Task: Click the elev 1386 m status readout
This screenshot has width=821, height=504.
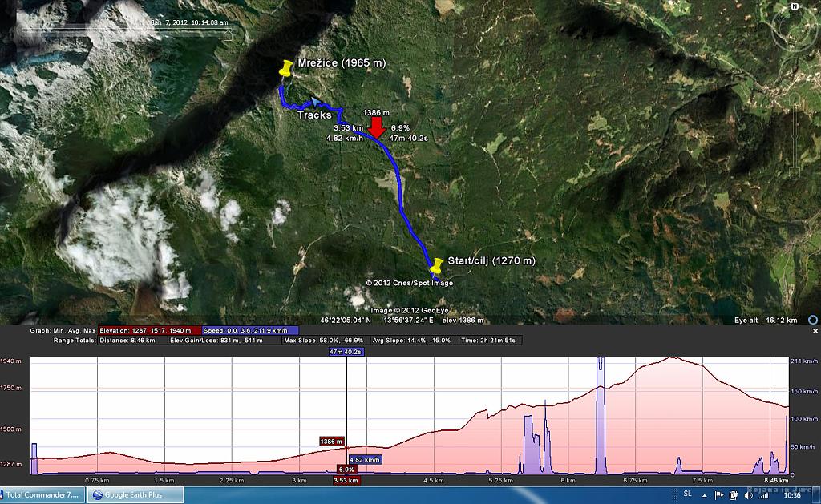Action: click(463, 320)
